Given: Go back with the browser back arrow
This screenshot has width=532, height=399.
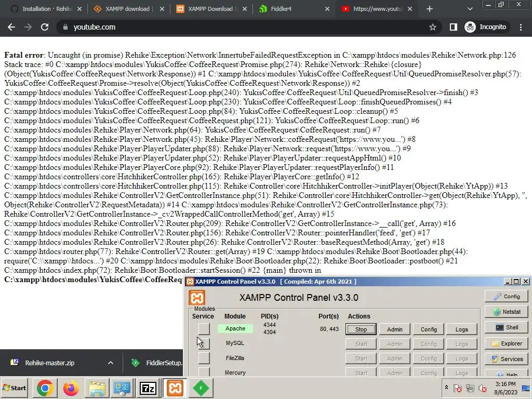Looking at the screenshot, I should (11, 27).
